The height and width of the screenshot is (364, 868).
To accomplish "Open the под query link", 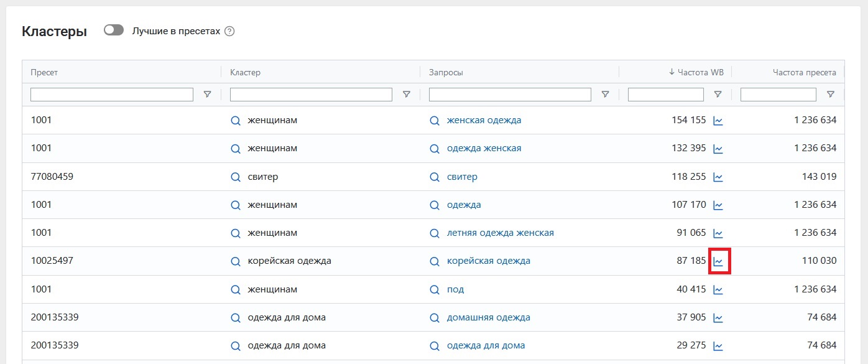I will click(455, 289).
